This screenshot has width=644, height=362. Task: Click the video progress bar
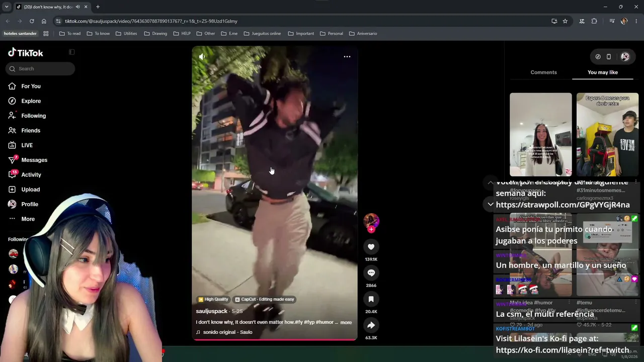[x=275, y=339]
